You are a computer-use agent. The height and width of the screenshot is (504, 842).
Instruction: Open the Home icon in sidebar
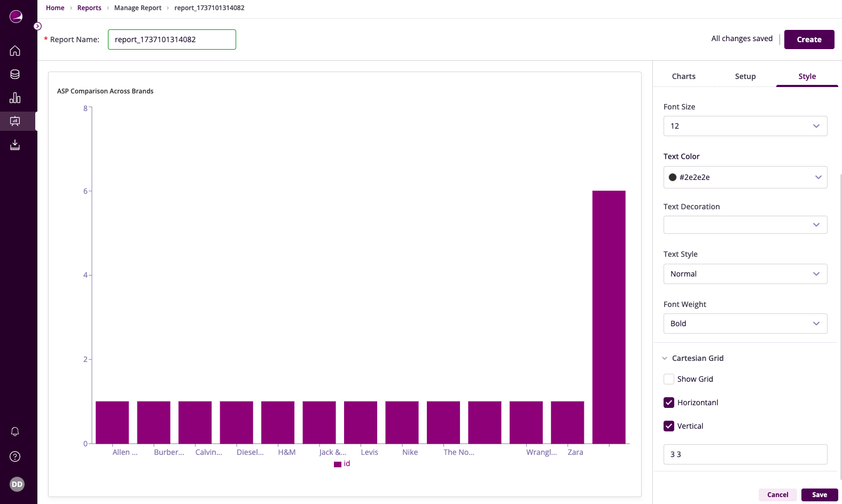[x=15, y=51]
